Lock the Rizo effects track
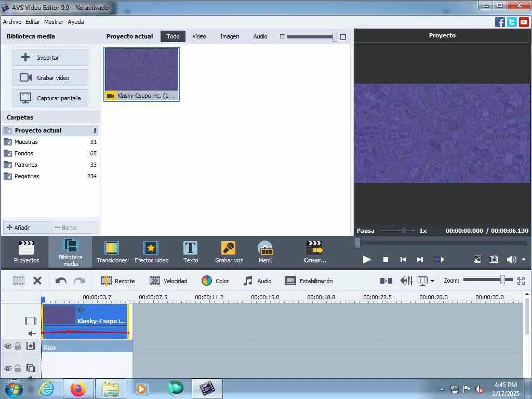Image resolution: width=532 pixels, height=399 pixels. pos(18,345)
